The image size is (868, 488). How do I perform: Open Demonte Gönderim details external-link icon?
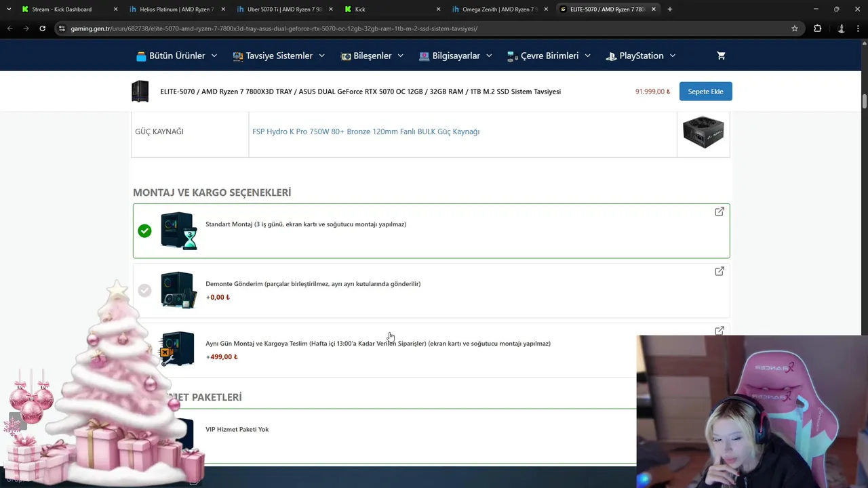click(x=719, y=271)
